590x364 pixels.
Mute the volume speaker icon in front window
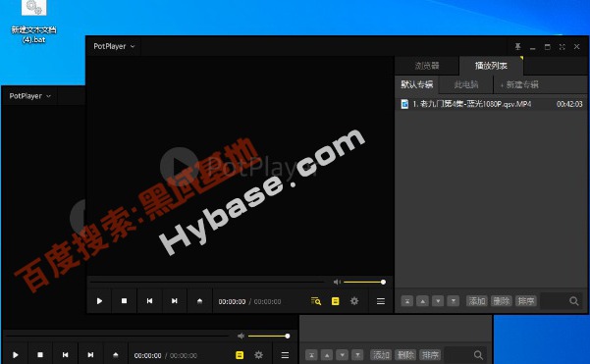click(x=337, y=282)
